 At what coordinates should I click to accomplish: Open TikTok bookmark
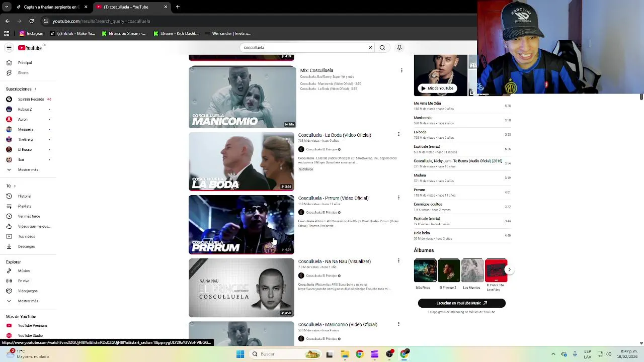pyautogui.click(x=72, y=34)
